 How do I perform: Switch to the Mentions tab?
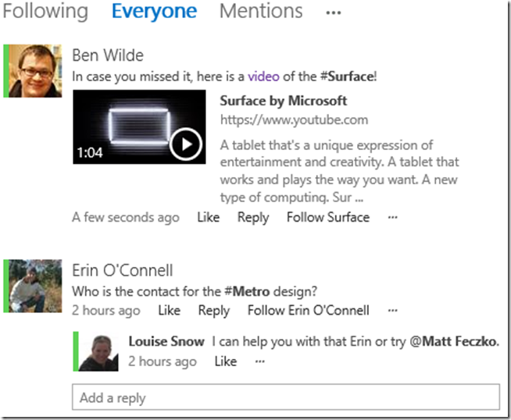pos(261,12)
